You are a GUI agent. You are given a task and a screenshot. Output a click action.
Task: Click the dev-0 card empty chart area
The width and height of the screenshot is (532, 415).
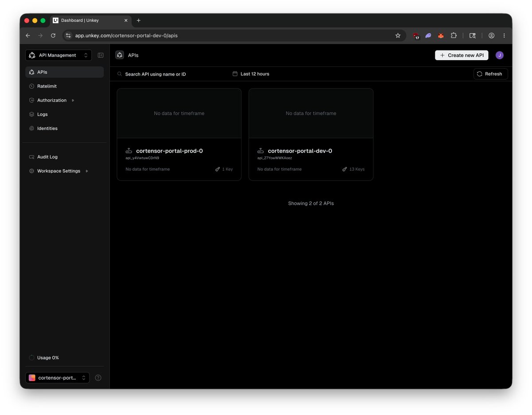click(x=311, y=113)
